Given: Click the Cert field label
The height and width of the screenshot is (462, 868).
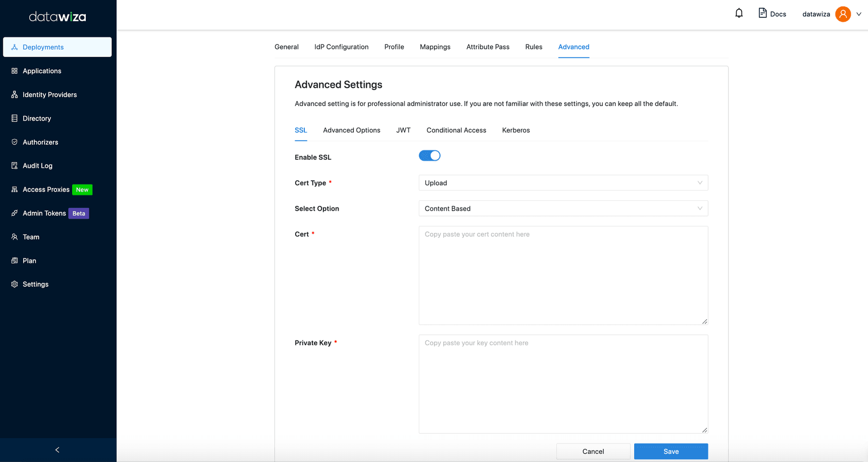Looking at the screenshot, I should (302, 235).
